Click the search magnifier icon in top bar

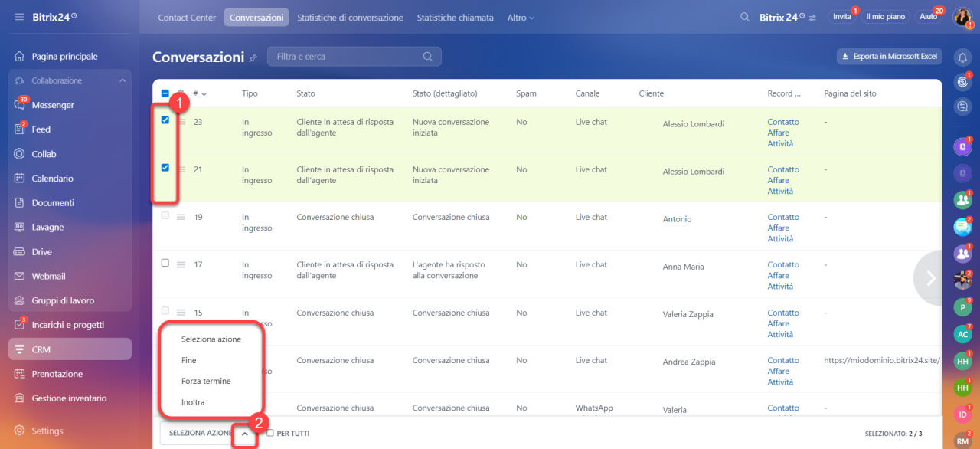[x=745, y=17]
